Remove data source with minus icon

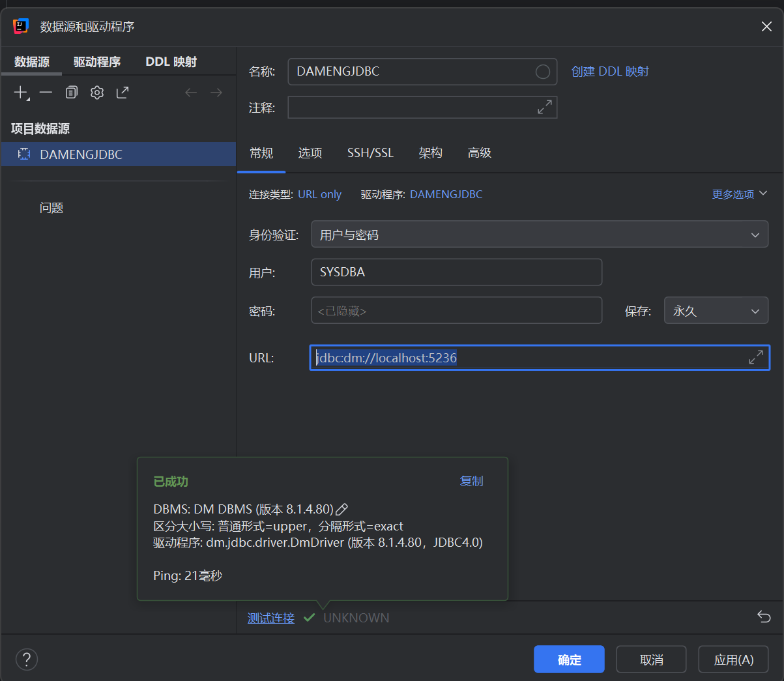point(46,93)
